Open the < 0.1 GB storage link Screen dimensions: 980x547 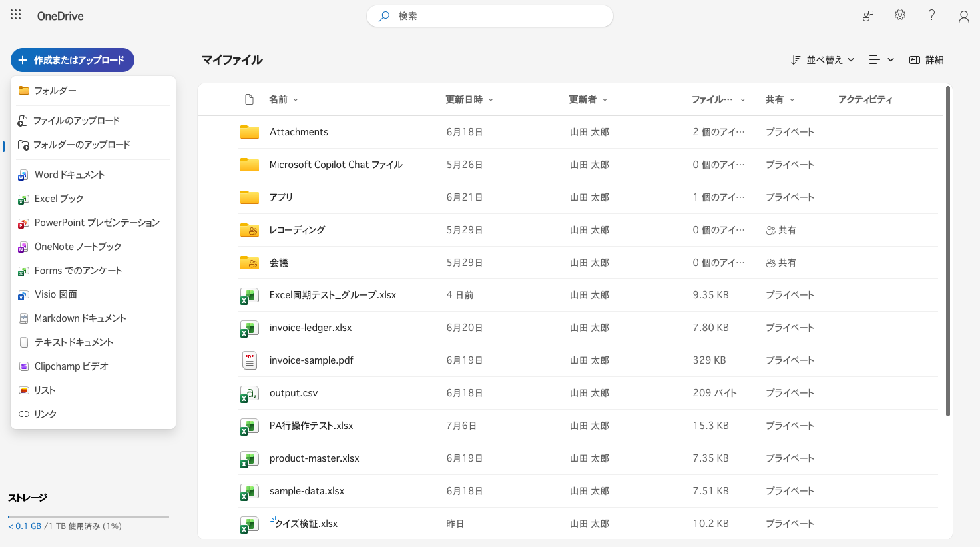pyautogui.click(x=25, y=526)
